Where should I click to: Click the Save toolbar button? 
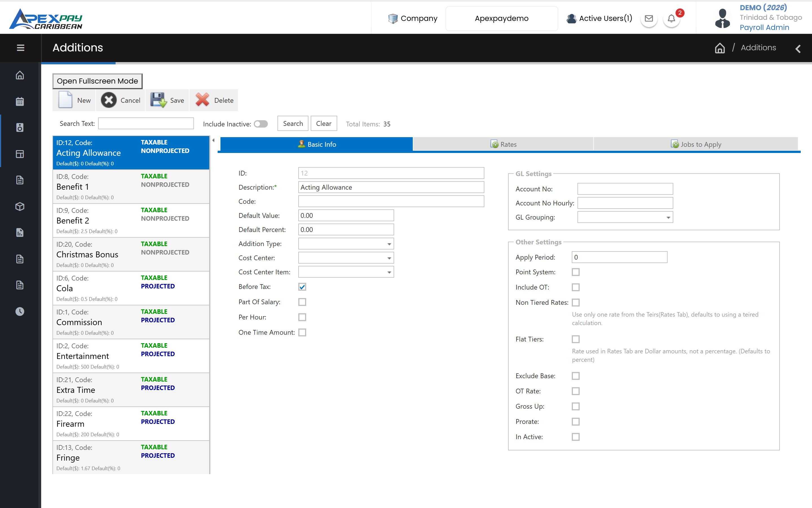pos(167,100)
